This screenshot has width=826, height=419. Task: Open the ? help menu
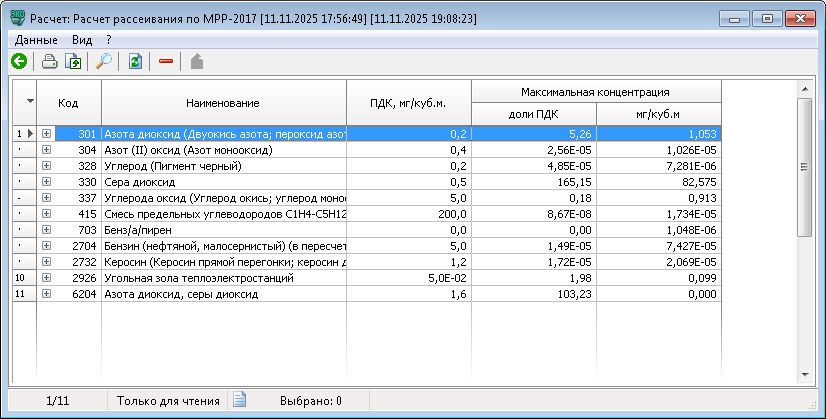click(108, 38)
